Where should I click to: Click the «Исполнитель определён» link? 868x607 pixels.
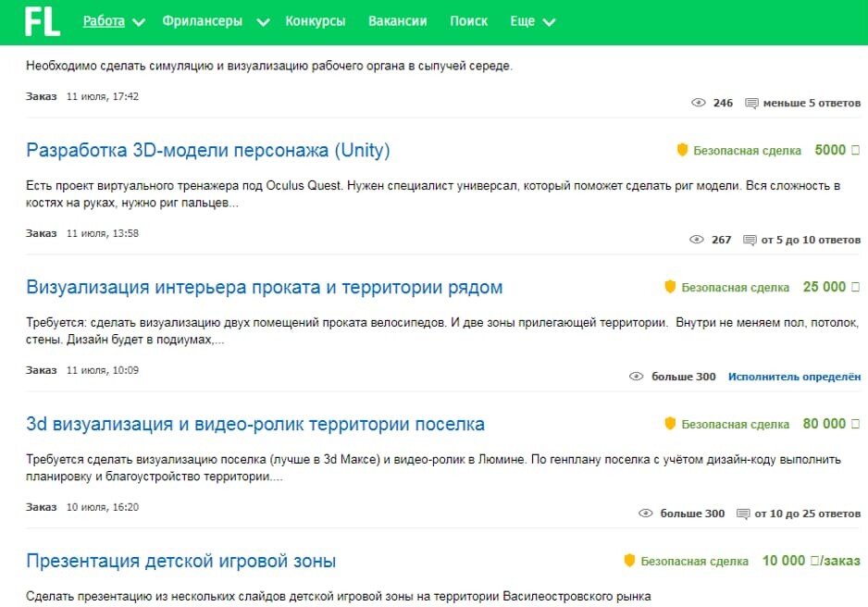point(797,377)
